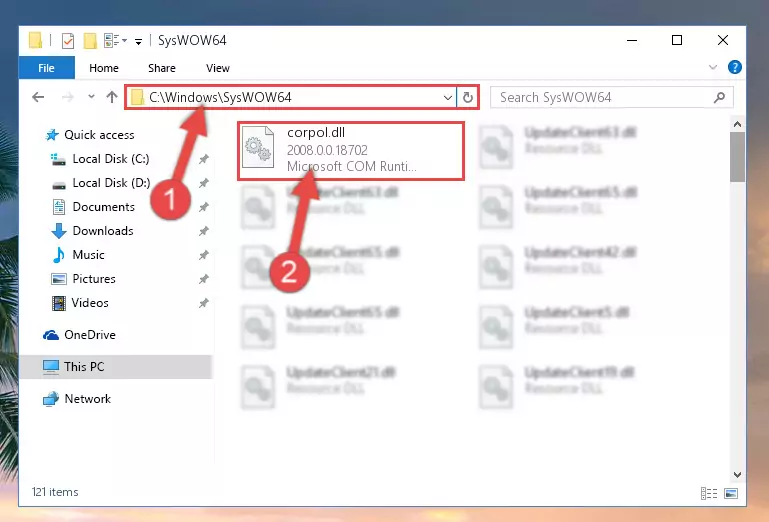Image resolution: width=769 pixels, height=522 pixels.
Task: Click the blue Downloads arrow icon
Action: 59,231
